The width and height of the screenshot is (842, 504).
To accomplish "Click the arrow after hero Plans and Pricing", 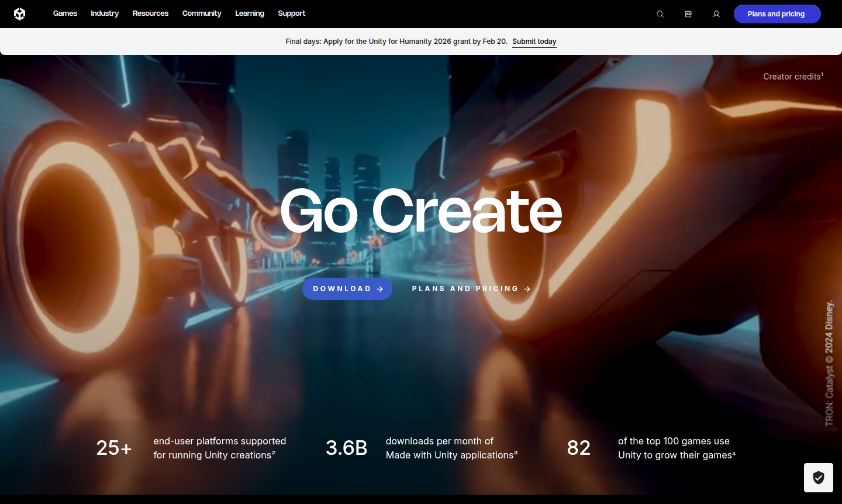I will (x=527, y=289).
